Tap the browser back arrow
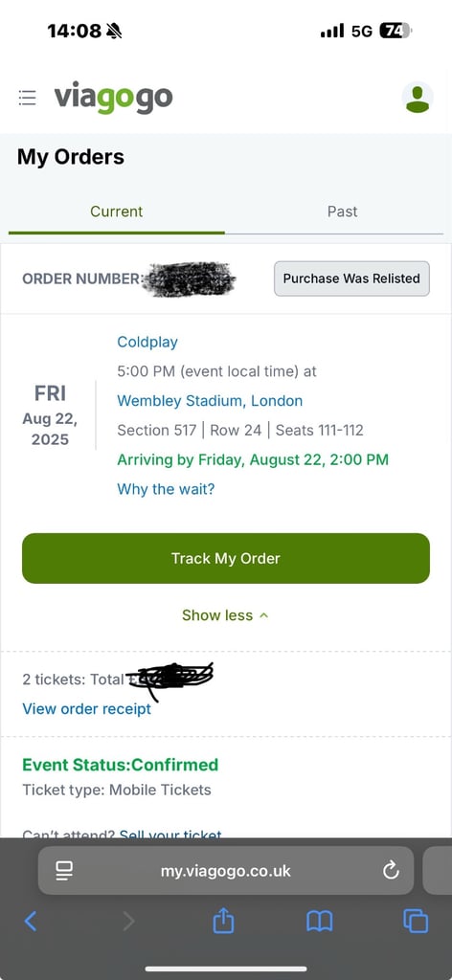Image resolution: width=452 pixels, height=980 pixels. [x=30, y=921]
